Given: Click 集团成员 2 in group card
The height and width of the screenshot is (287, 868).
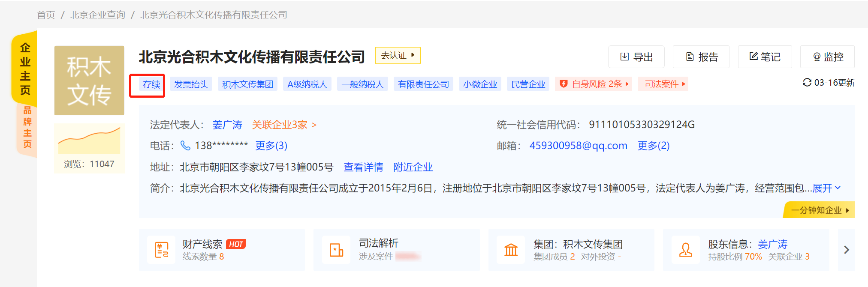Looking at the screenshot, I should [x=554, y=257].
